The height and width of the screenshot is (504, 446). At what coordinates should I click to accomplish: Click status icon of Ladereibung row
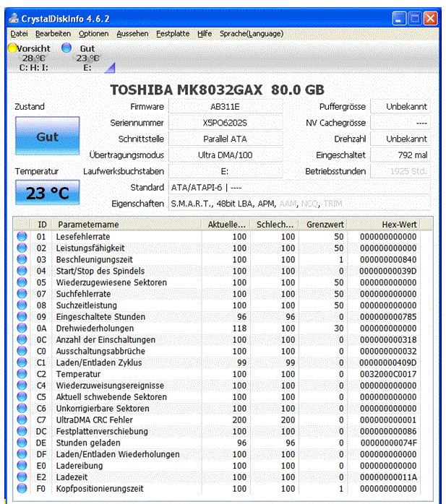(x=22, y=466)
